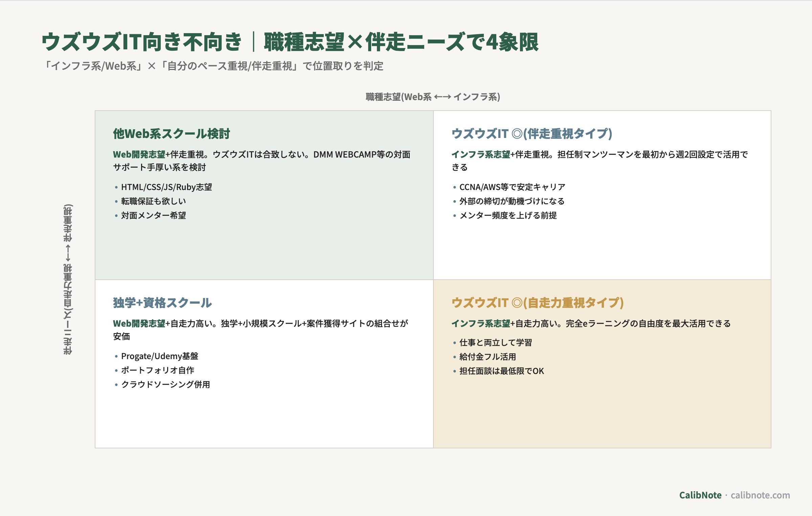Select the heading 独学+資格スクール

162,303
